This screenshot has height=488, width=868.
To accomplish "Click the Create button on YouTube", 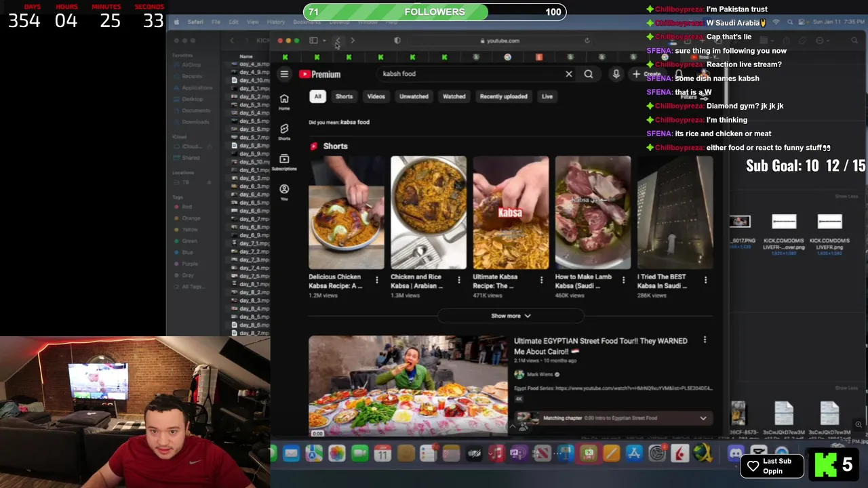I will (647, 74).
